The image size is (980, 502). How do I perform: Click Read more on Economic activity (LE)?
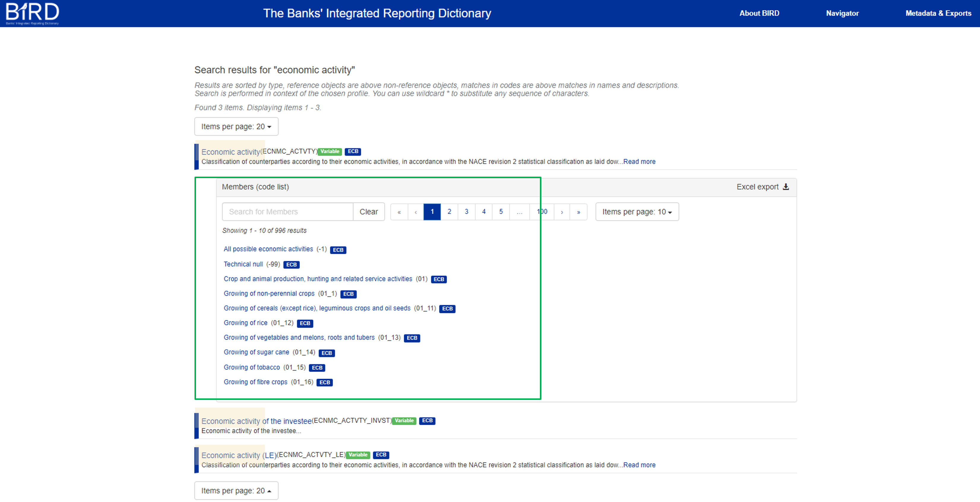coord(639,465)
